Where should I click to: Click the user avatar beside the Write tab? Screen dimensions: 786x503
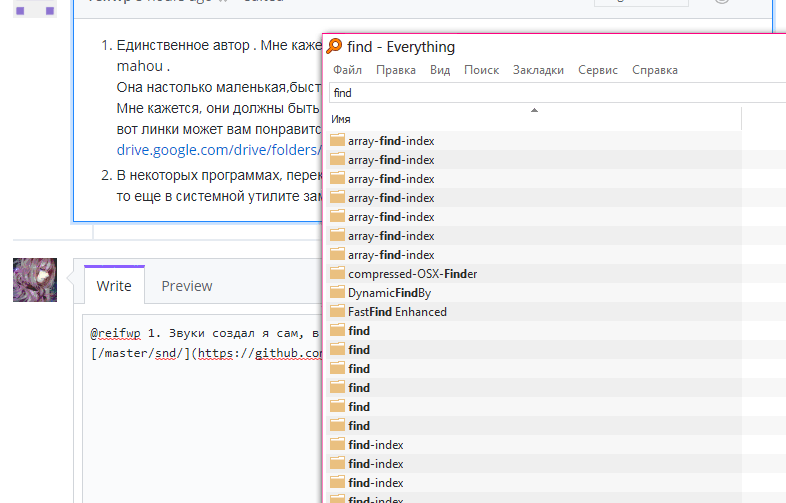[35, 280]
